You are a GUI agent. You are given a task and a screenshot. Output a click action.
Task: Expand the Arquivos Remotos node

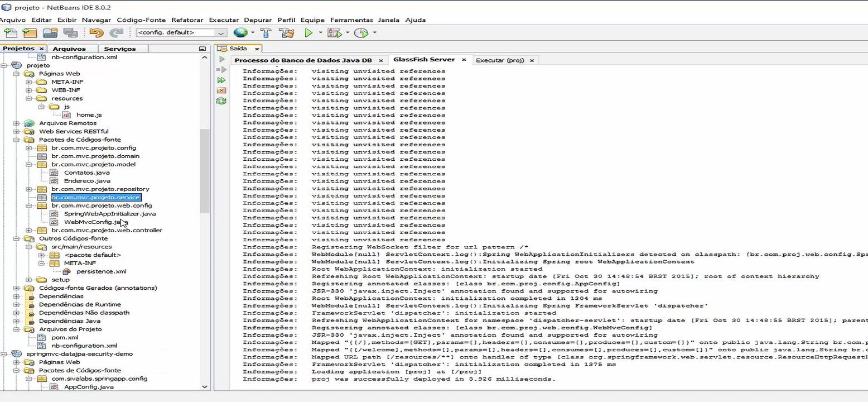[x=16, y=123]
